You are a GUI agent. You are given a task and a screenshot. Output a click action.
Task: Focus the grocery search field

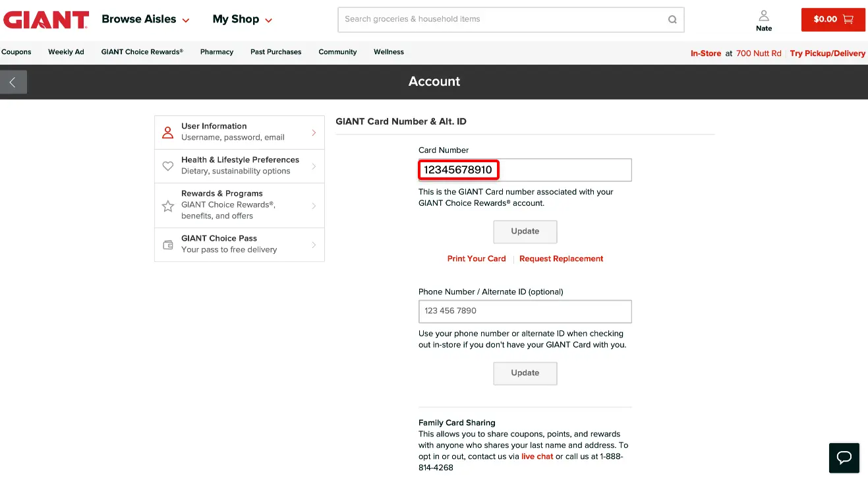point(511,20)
